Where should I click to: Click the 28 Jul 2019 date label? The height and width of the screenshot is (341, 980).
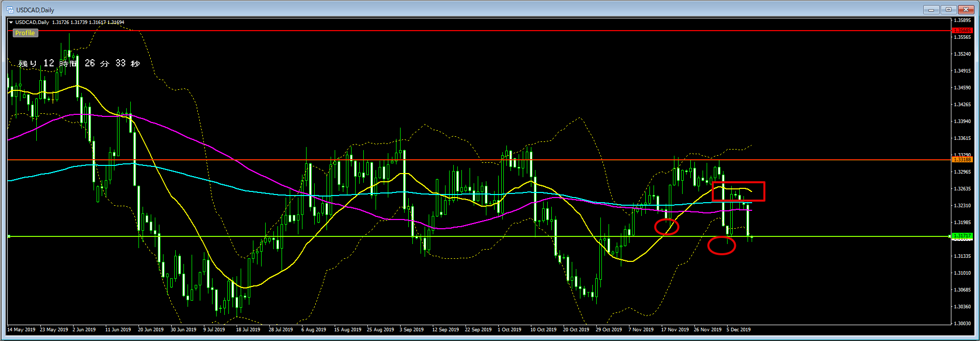point(281,330)
